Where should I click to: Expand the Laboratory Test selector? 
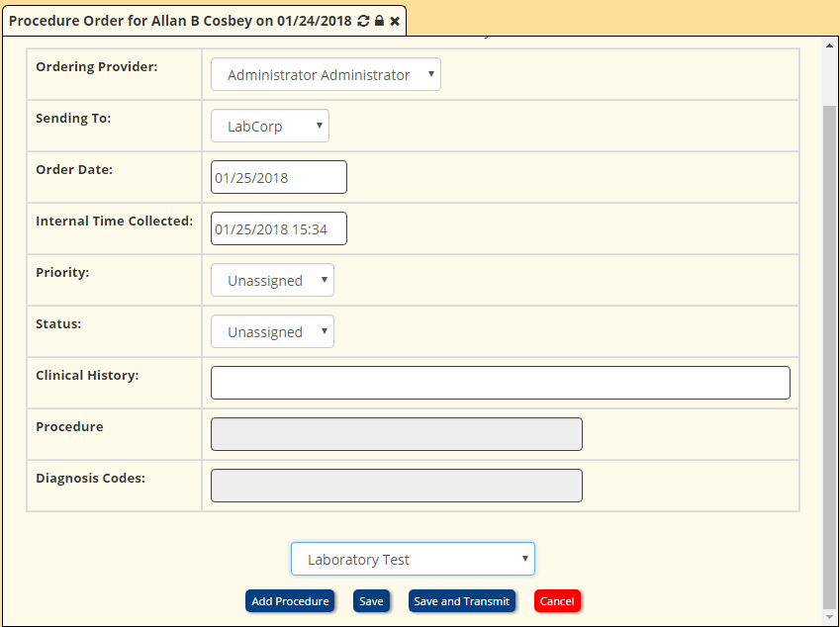[x=413, y=559]
